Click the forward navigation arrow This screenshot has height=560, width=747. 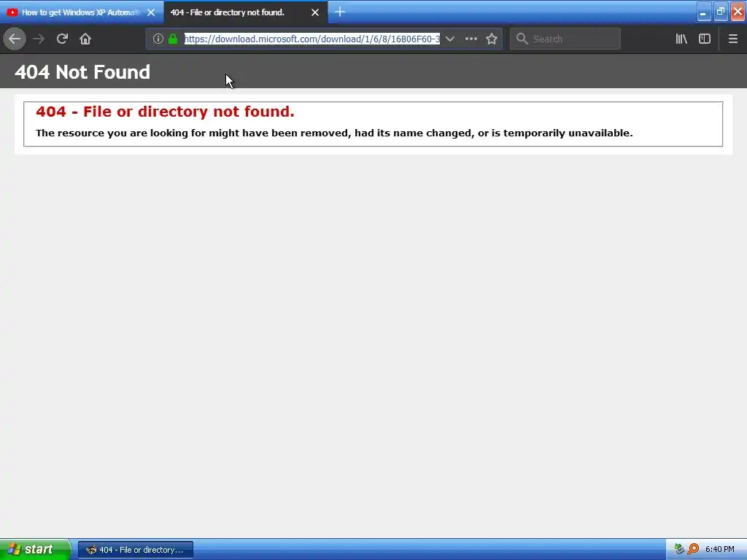(39, 39)
